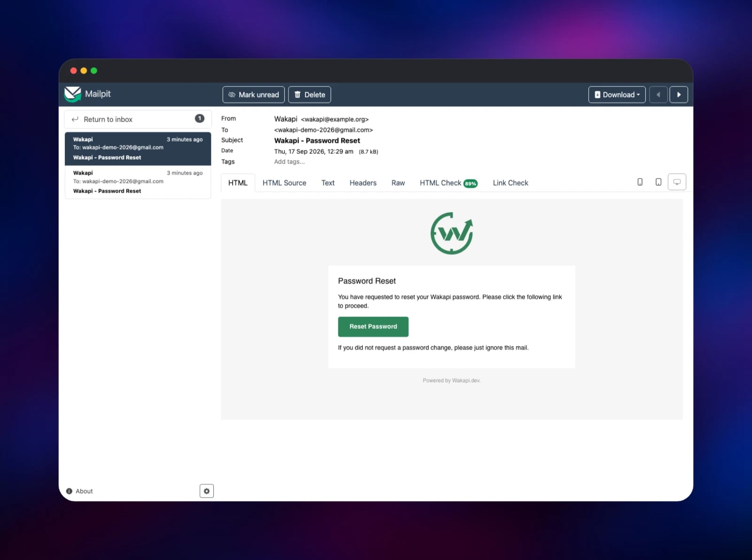Click the date Thu, 17 Sep 2026

[314, 151]
